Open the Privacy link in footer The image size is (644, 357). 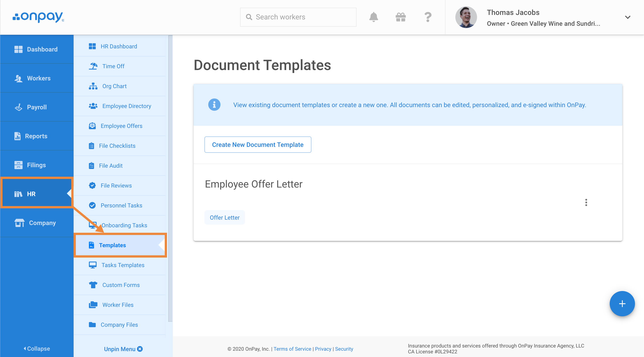pos(323,349)
